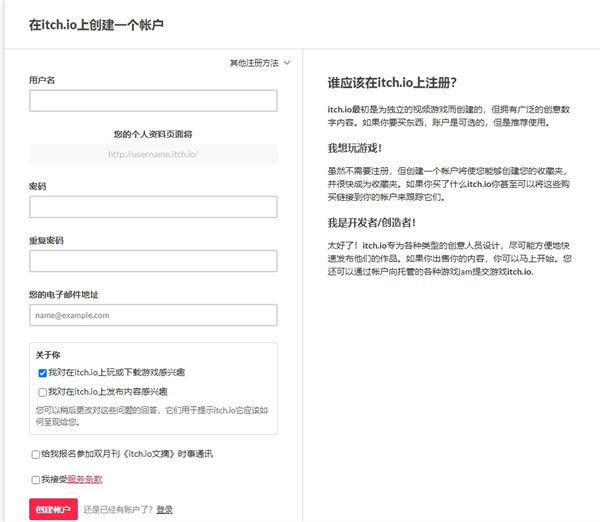The image size is (600, 522).
Task: Click the 关于你 section label
Action: tap(48, 355)
